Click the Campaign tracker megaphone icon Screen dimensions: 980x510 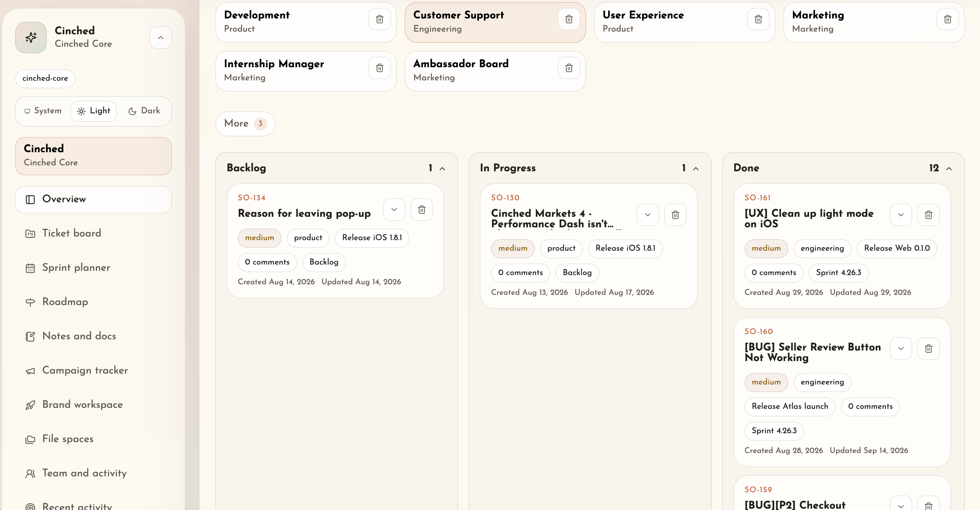[x=30, y=371]
